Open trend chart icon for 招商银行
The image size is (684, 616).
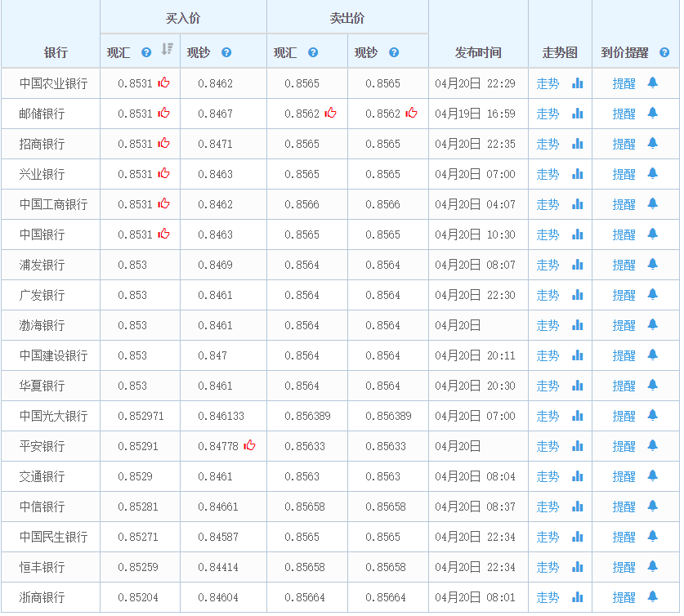[578, 144]
